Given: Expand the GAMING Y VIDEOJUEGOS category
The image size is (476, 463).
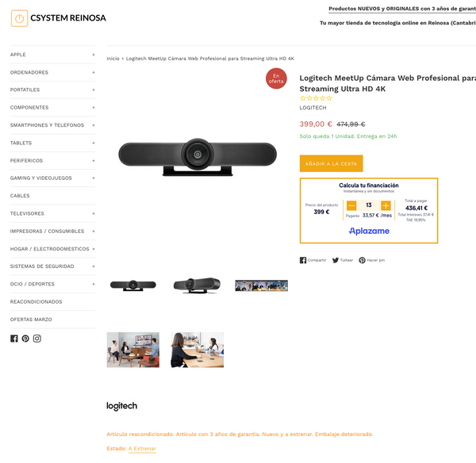Looking at the screenshot, I should tap(94, 178).
